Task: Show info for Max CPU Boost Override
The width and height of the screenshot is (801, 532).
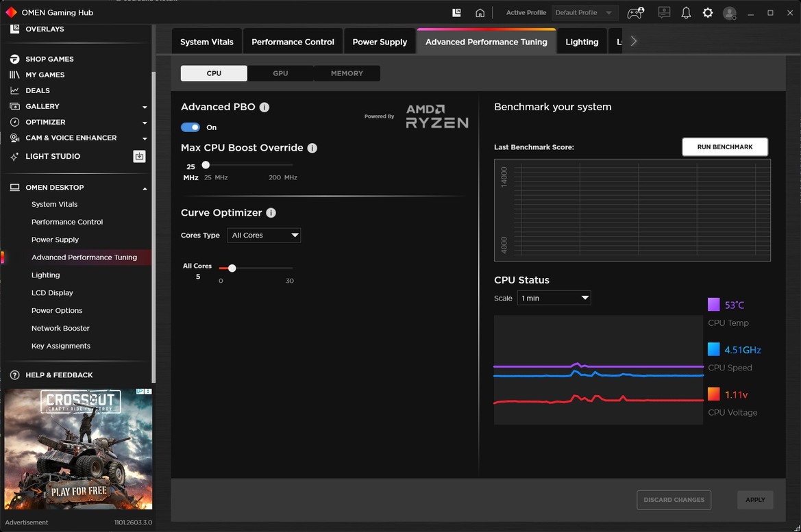Action: click(x=312, y=148)
